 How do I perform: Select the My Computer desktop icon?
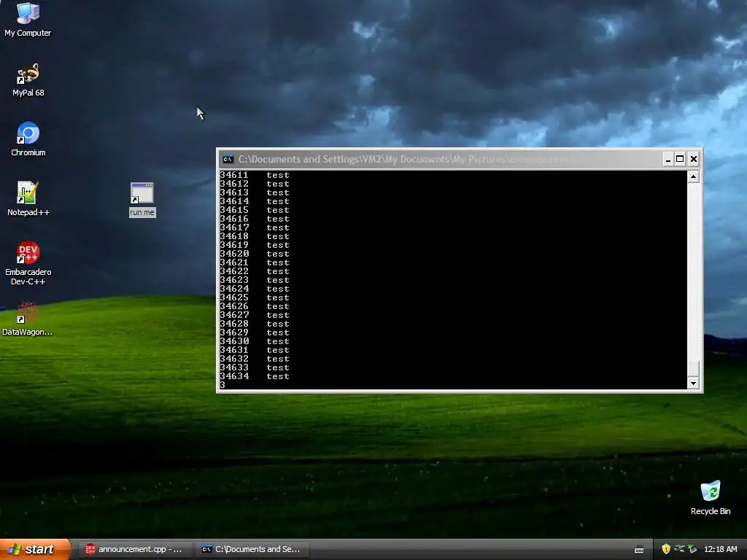click(x=28, y=20)
